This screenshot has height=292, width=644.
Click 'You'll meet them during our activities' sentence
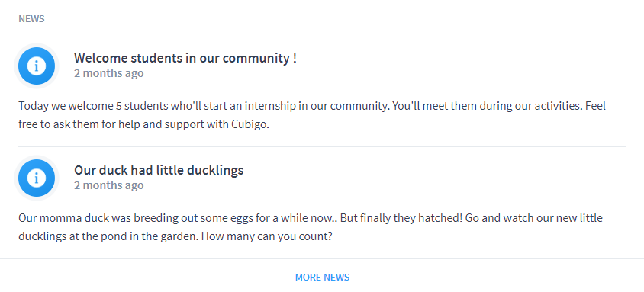(x=488, y=106)
